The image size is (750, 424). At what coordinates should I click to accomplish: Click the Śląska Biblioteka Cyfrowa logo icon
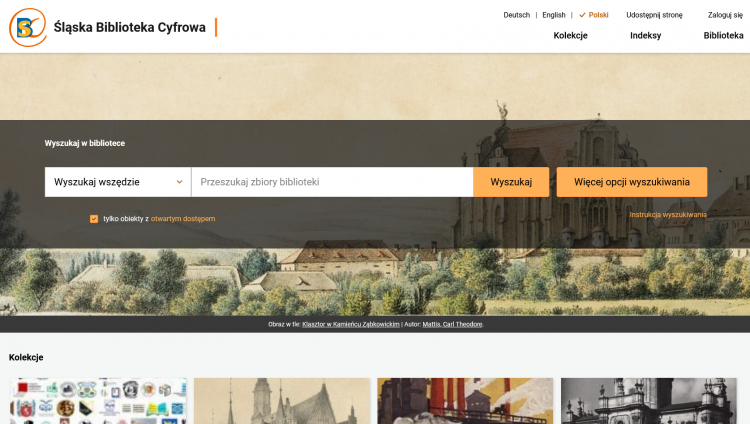pos(28,27)
